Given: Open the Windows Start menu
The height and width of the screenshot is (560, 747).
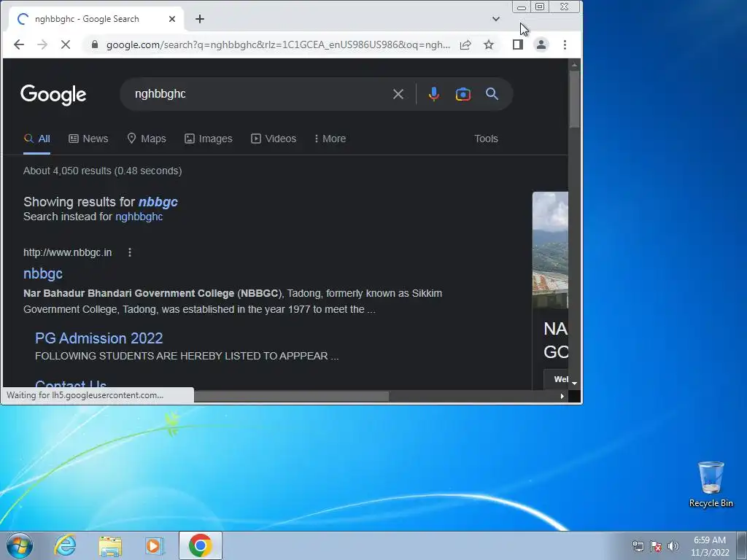Looking at the screenshot, I should [20, 545].
